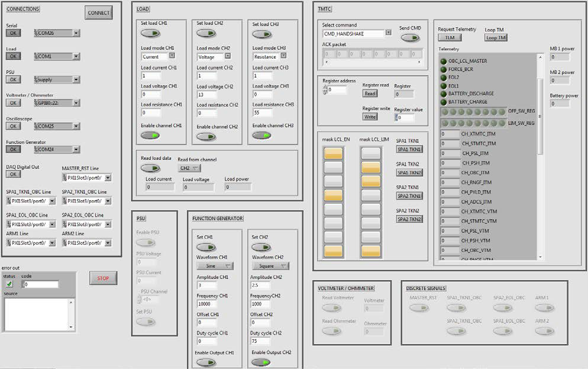Toggle the first mask LCL_EN button
This screenshot has width=588, height=369.
click(x=334, y=153)
